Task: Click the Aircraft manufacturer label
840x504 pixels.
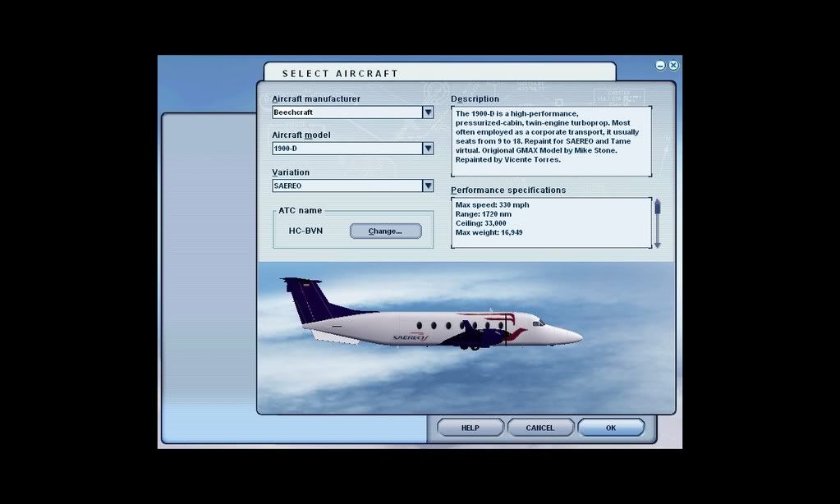Action: point(316,99)
